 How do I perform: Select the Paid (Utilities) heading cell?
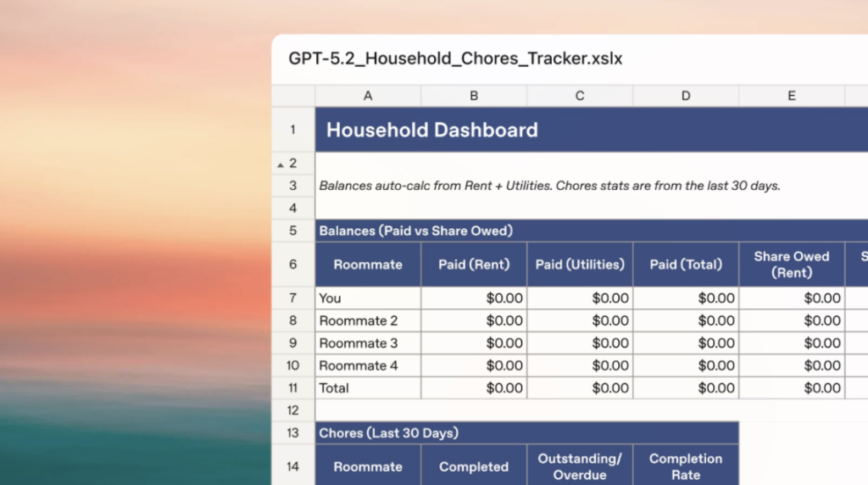pos(580,265)
